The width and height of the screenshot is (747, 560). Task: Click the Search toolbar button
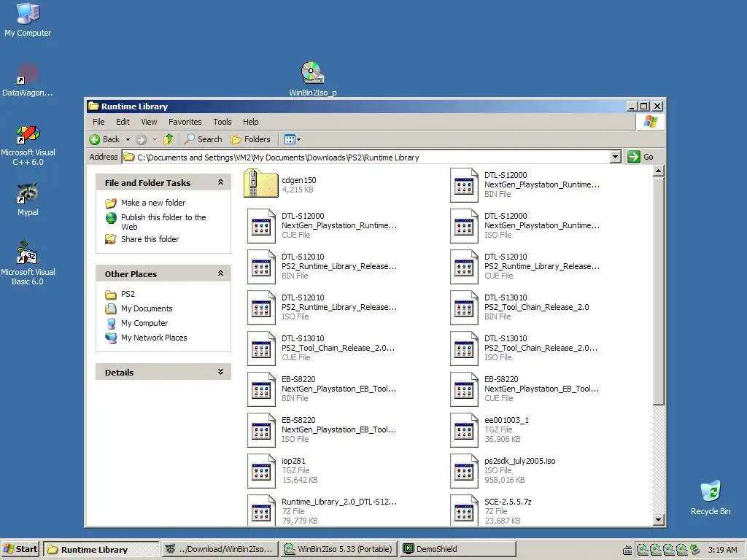[204, 139]
